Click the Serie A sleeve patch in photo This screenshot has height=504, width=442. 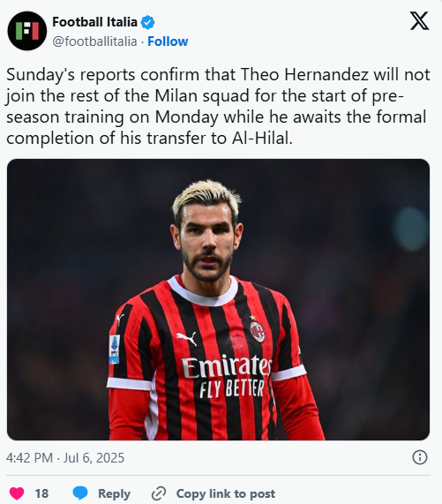coord(115,349)
